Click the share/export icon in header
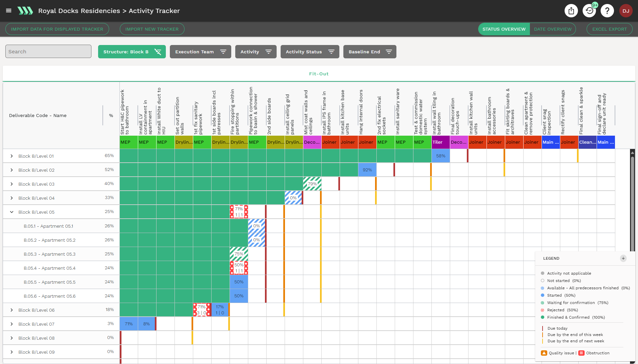This screenshot has height=364, width=638. coord(571,11)
